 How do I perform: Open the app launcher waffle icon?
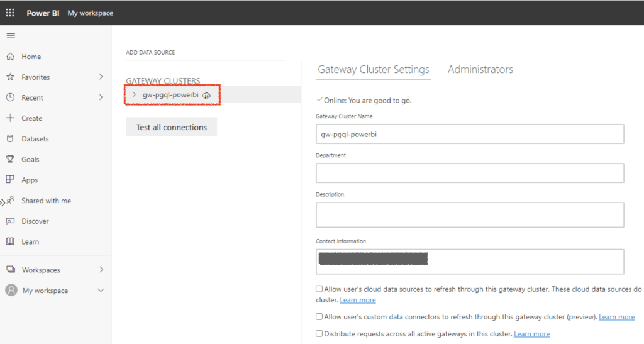[10, 13]
